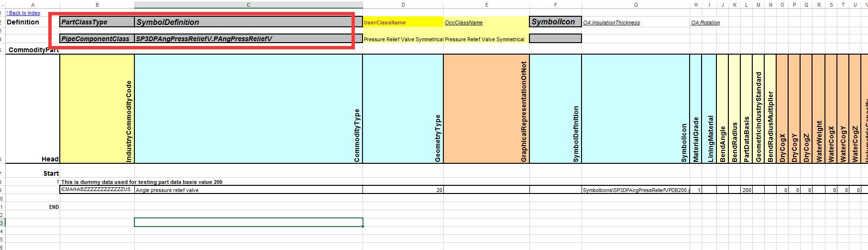Select the gray SymbolIcon cell in row 2
Image resolution: width=868 pixels, height=250 pixels.
tap(556, 22)
